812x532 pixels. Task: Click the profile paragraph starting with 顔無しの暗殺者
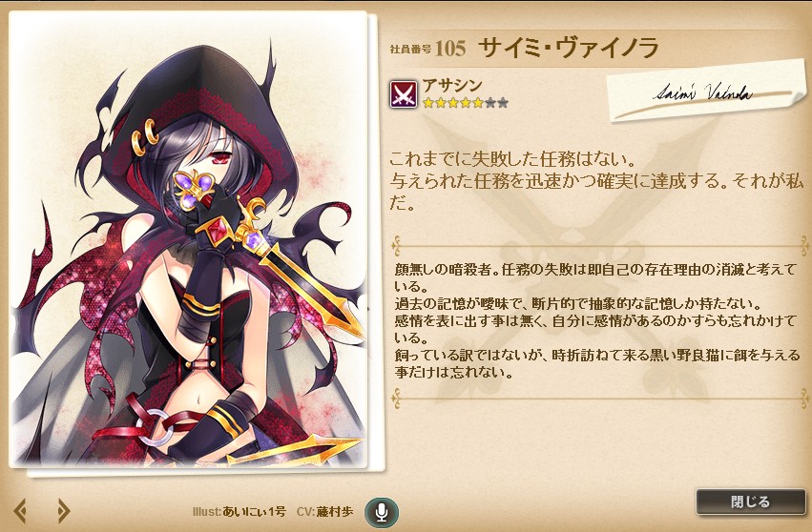click(x=596, y=320)
